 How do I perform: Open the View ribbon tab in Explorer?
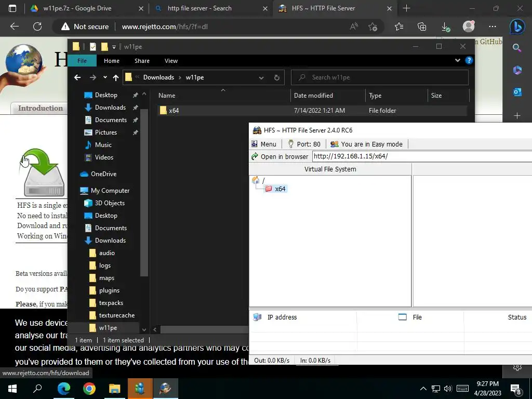click(171, 61)
